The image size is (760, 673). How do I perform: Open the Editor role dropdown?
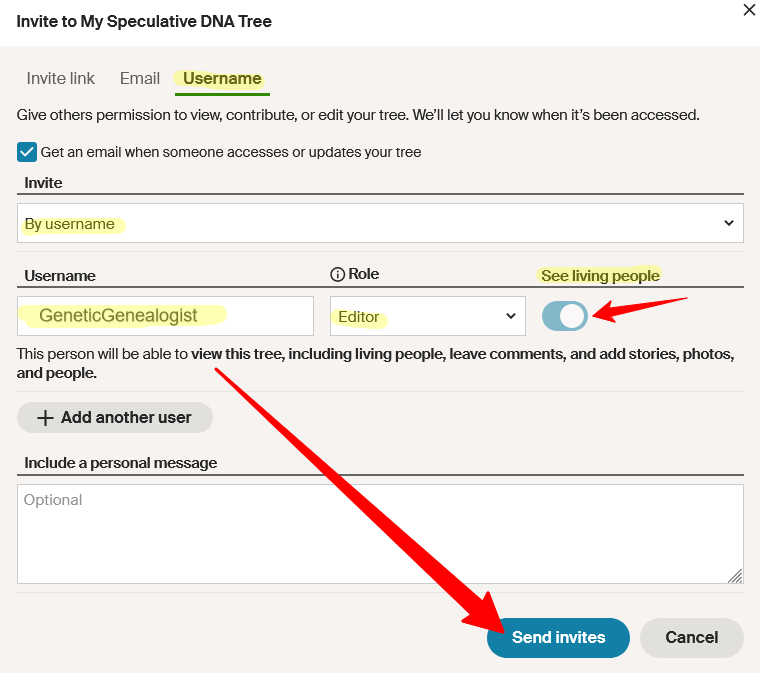coord(428,316)
